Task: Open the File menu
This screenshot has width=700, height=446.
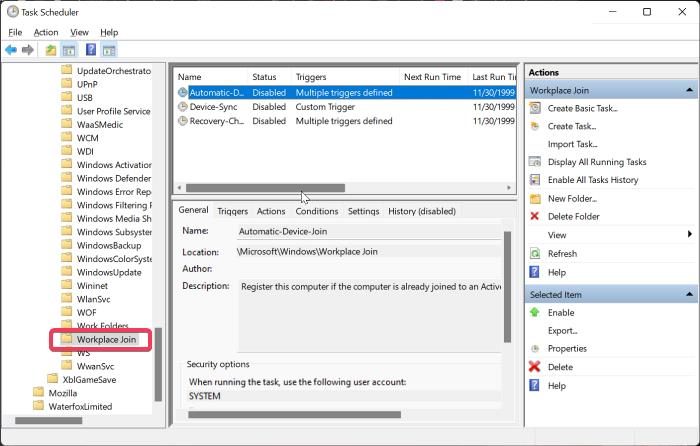Action: [x=15, y=32]
